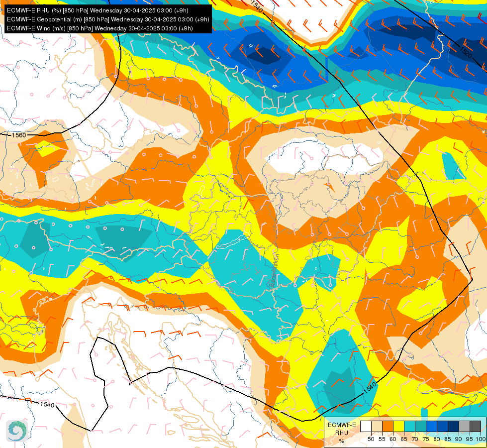Click the legend value 80
The image size is (487, 448).
tap(437, 439)
